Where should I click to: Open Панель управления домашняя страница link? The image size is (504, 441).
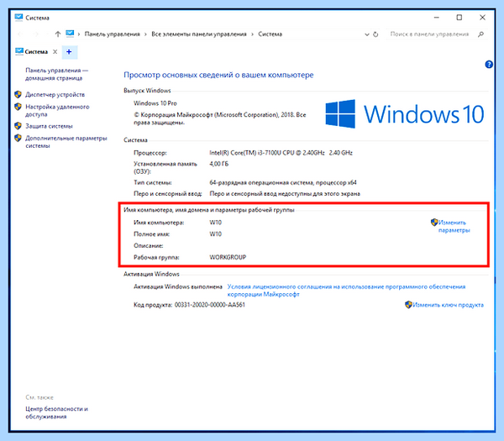pos(56,74)
